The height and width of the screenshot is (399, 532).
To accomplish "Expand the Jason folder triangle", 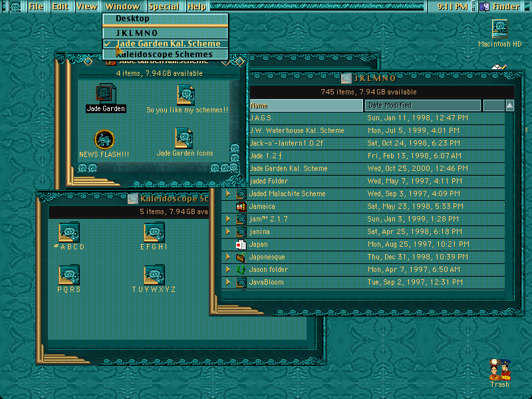I will 228,270.
